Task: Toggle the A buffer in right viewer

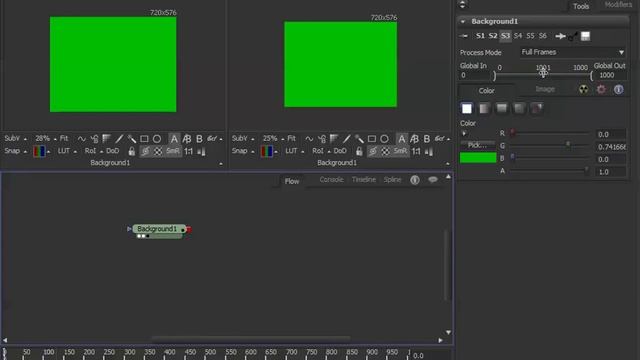Action: [x=401, y=139]
